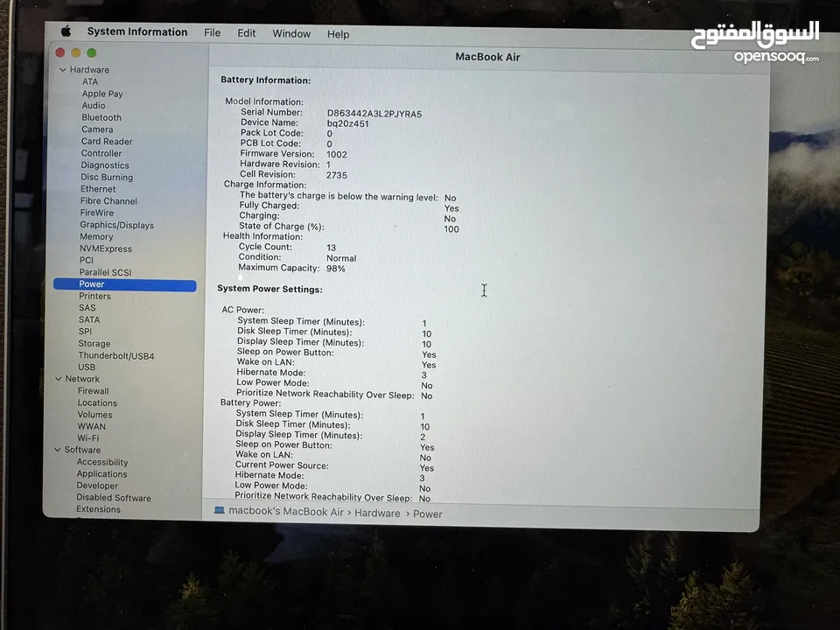The width and height of the screenshot is (840, 630).
Task: Click the Firmware Version value 1002
Action: [336, 155]
